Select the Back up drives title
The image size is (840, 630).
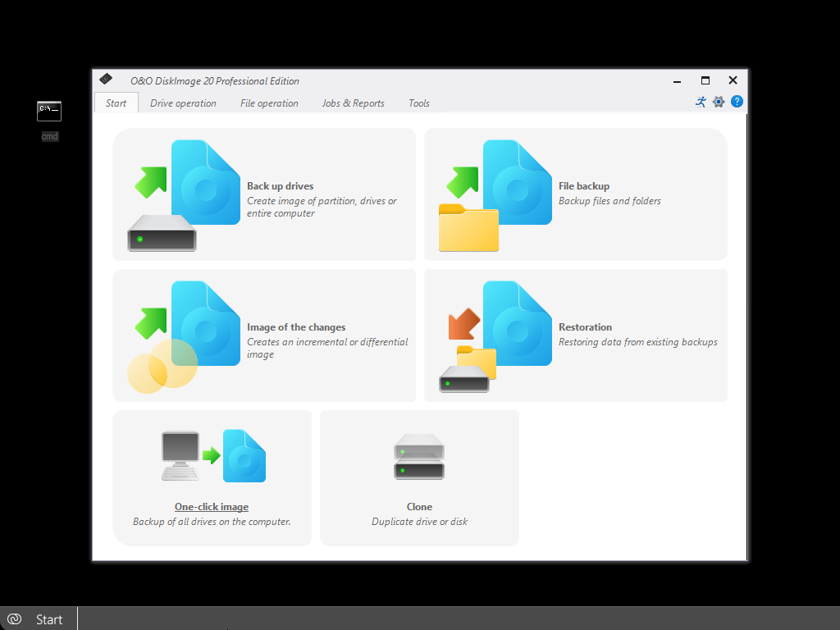pyautogui.click(x=281, y=186)
